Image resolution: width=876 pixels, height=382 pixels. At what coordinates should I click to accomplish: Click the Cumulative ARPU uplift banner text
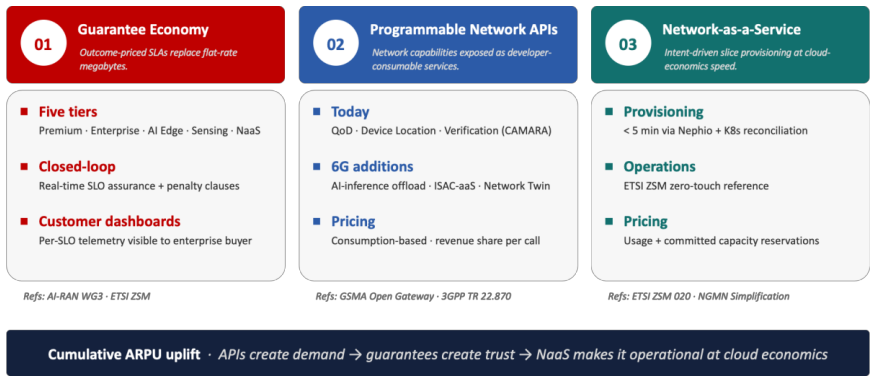[x=124, y=355]
